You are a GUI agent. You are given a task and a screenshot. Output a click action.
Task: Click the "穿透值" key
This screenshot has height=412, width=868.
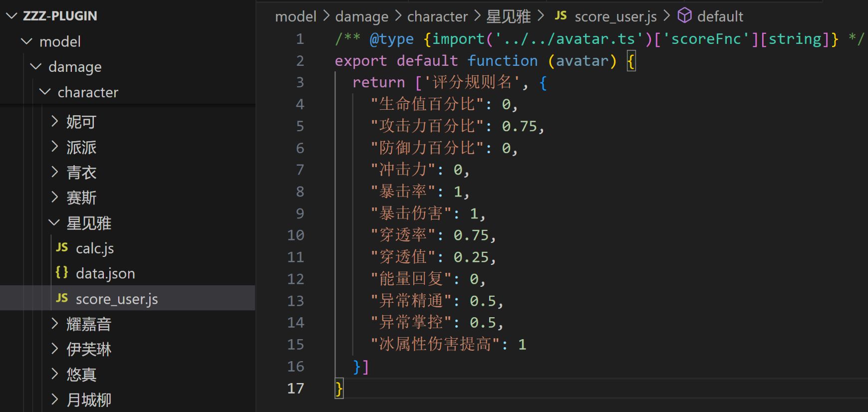click(x=403, y=257)
